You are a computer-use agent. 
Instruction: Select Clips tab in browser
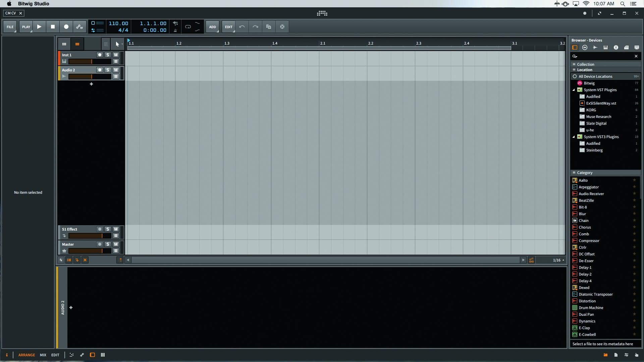click(626, 48)
